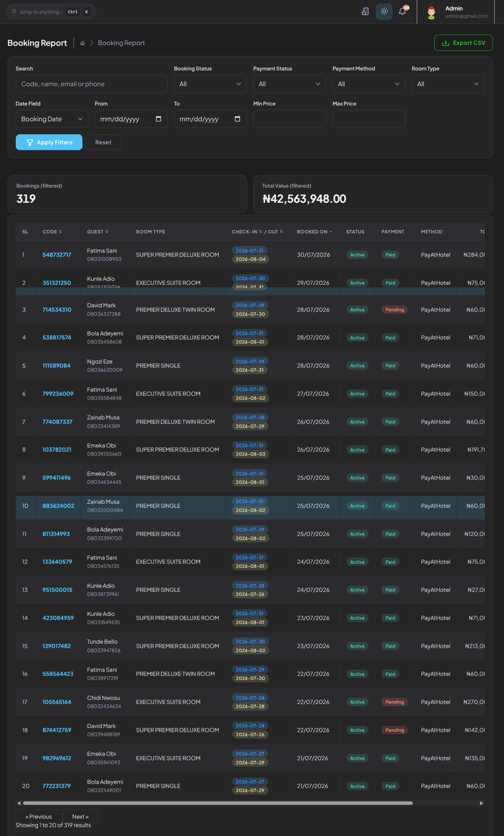The width and height of the screenshot is (504, 836).
Task: Click checkout date 2026-08-04 badge
Action: click(x=250, y=259)
